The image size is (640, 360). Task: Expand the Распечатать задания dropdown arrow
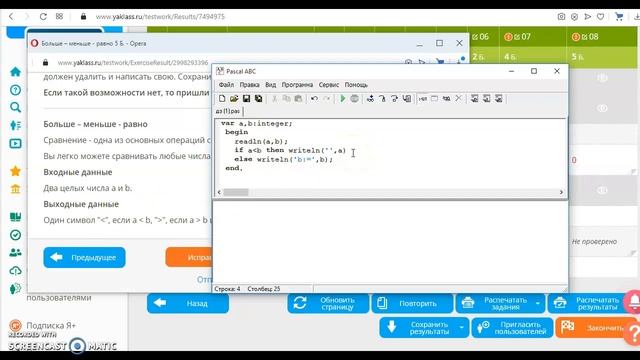click(x=538, y=304)
